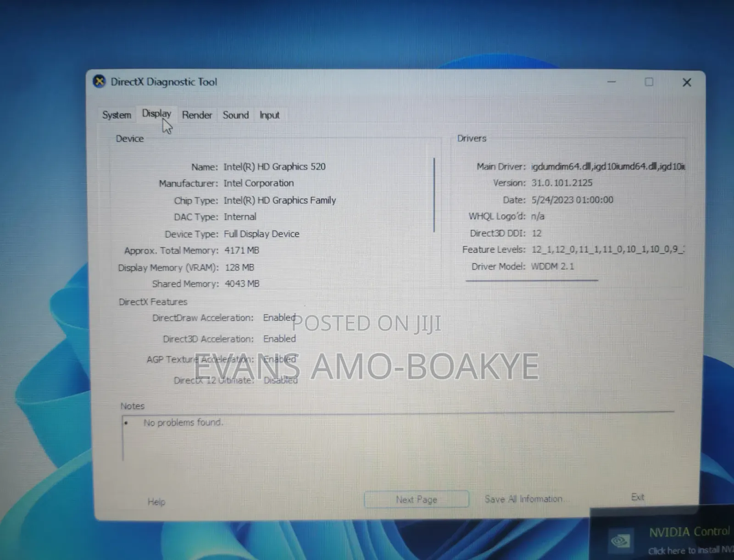
Task: Click the DirectX Diagnostic Tool title icon
Action: coord(99,82)
